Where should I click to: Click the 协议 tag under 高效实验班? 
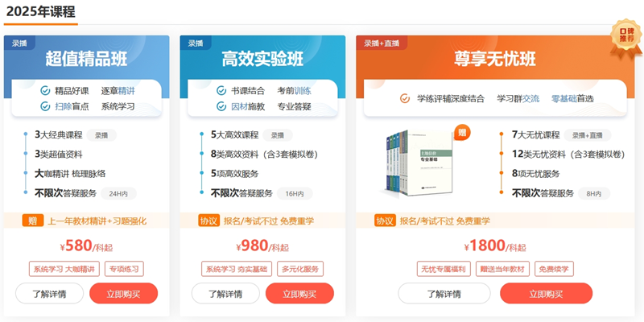(x=208, y=221)
